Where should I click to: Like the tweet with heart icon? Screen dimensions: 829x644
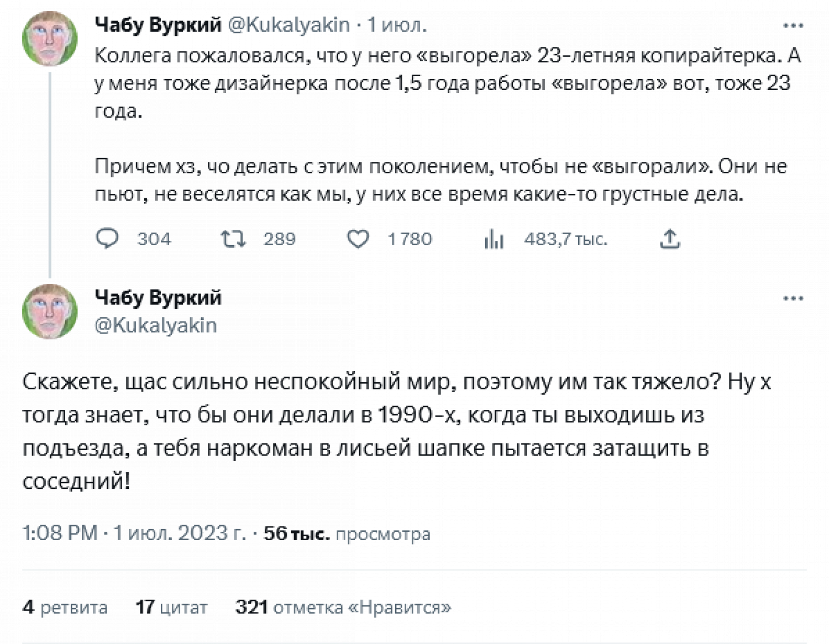(x=358, y=239)
